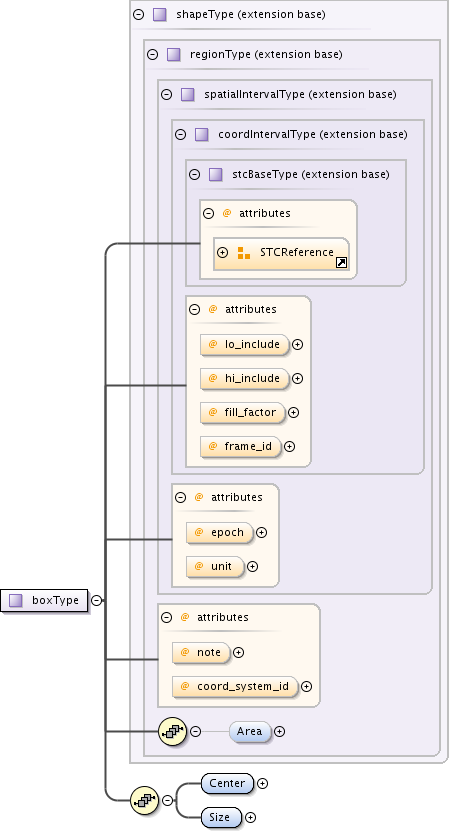Select the lo_include attribute label

coord(252,344)
